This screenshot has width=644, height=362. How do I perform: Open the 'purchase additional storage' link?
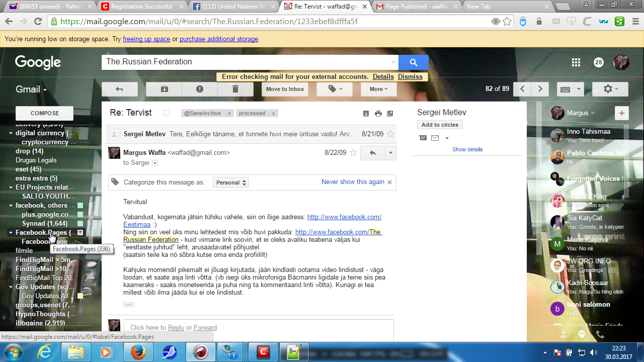[x=219, y=39]
